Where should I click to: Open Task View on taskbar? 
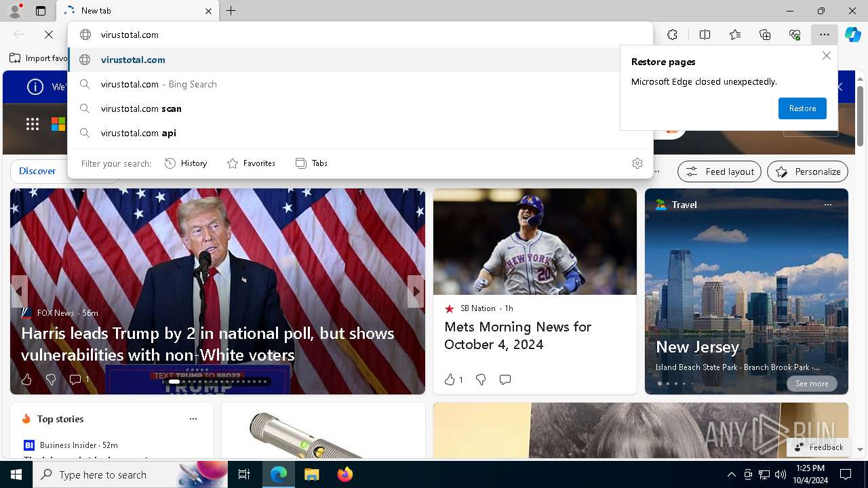[244, 474]
